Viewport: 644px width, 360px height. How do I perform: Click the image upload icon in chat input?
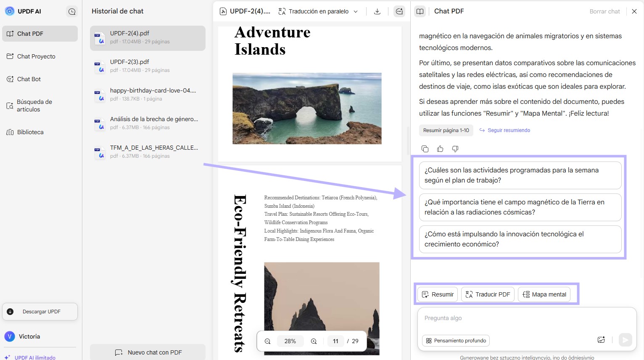pyautogui.click(x=601, y=340)
